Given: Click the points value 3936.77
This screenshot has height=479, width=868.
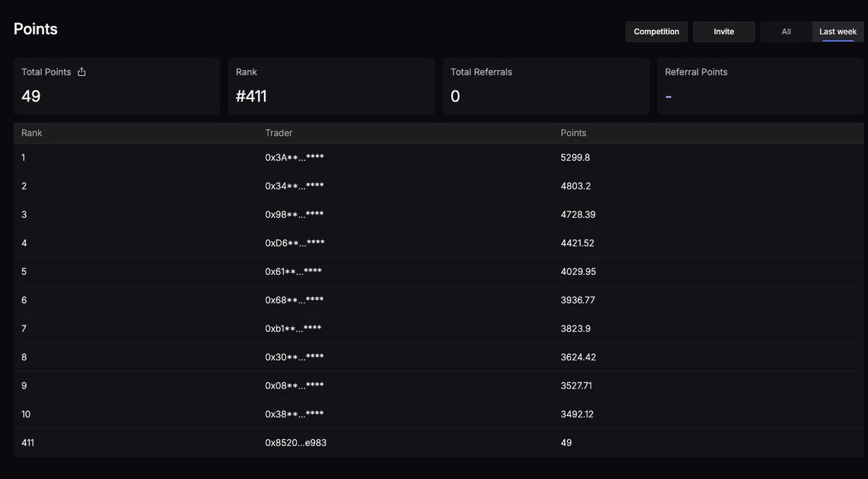Looking at the screenshot, I should tap(578, 300).
